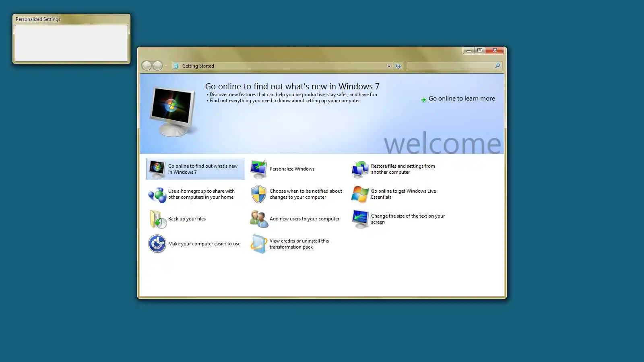The height and width of the screenshot is (362, 644).
Task: Click the large welcome monitor image
Action: (x=173, y=111)
